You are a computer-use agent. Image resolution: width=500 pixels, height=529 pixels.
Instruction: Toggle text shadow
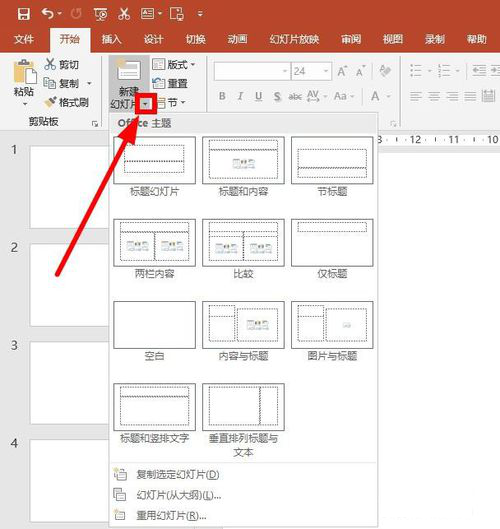[277, 96]
